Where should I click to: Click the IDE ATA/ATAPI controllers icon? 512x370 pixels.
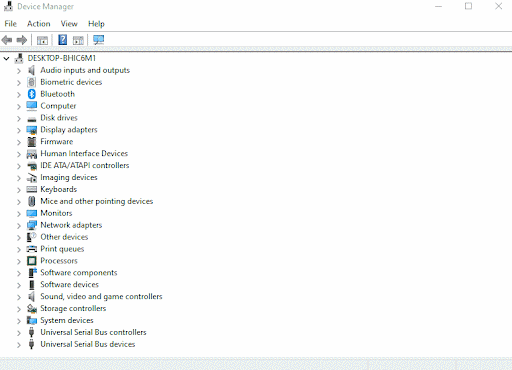(32, 166)
